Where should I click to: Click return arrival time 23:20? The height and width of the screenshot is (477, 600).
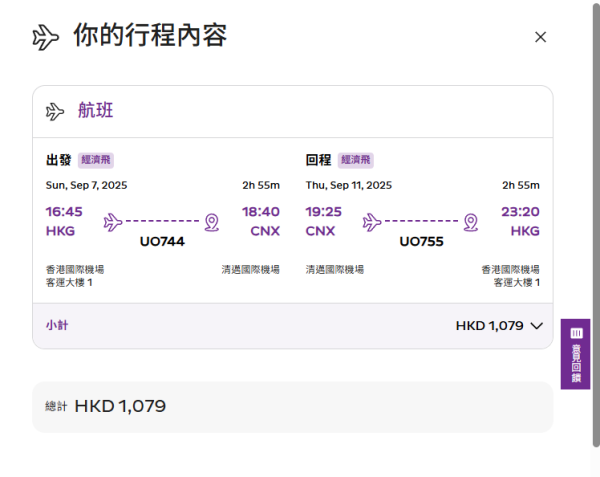tap(520, 212)
